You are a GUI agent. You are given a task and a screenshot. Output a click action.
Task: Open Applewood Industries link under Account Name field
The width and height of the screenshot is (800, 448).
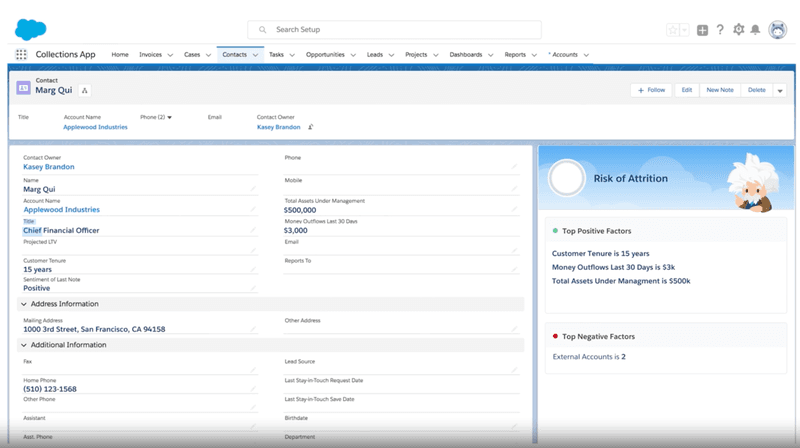[x=62, y=210]
